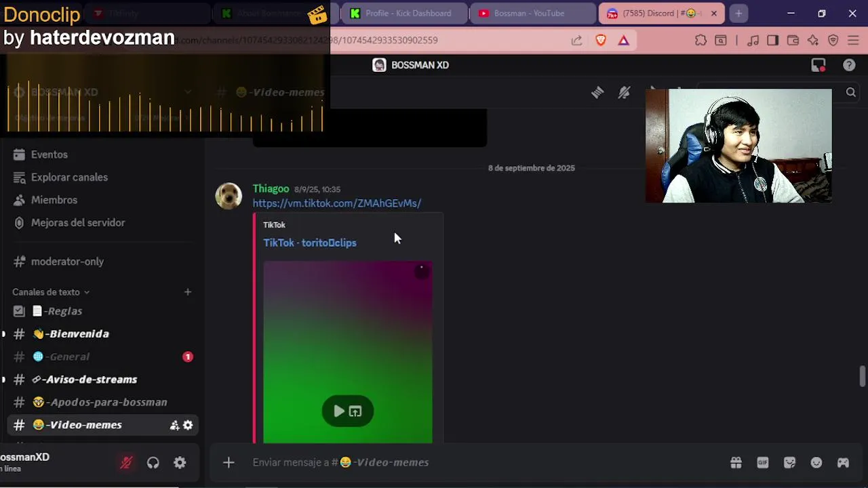Open Aviso-de-streams channel
Screen dimensions: 868x488
coord(102,380)
